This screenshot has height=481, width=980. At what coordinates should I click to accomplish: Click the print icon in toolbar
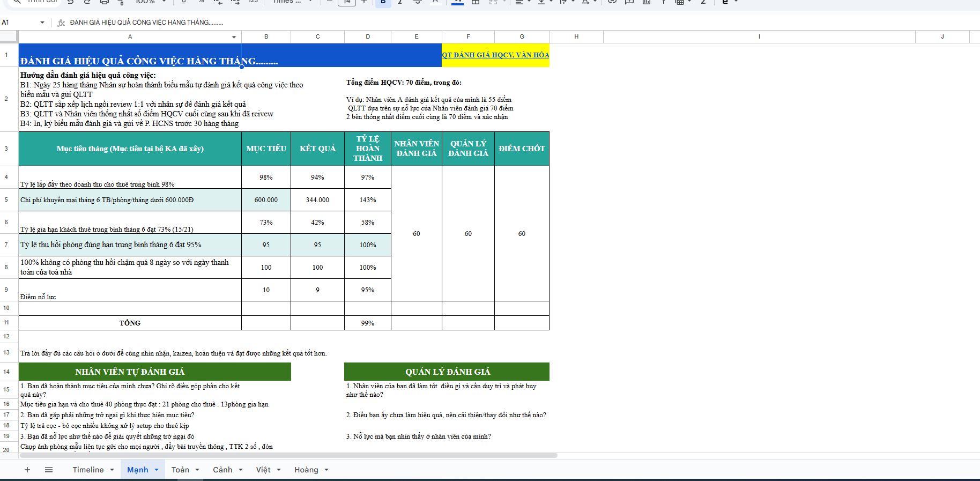click(x=105, y=2)
